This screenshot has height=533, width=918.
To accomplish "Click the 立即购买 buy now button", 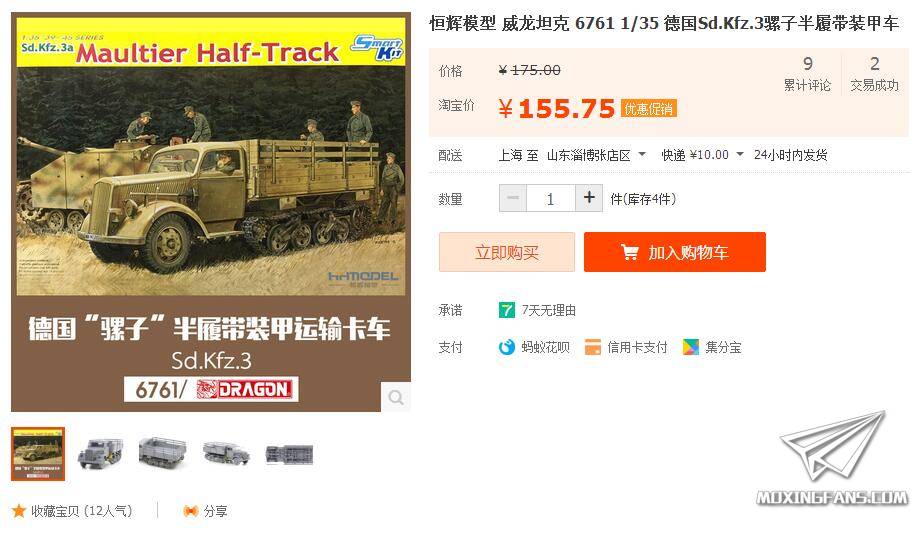I will [507, 252].
